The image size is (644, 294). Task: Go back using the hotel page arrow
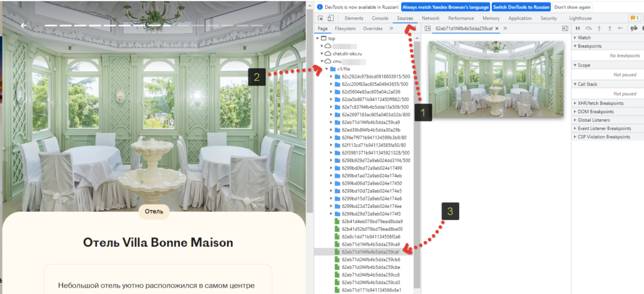24,25
